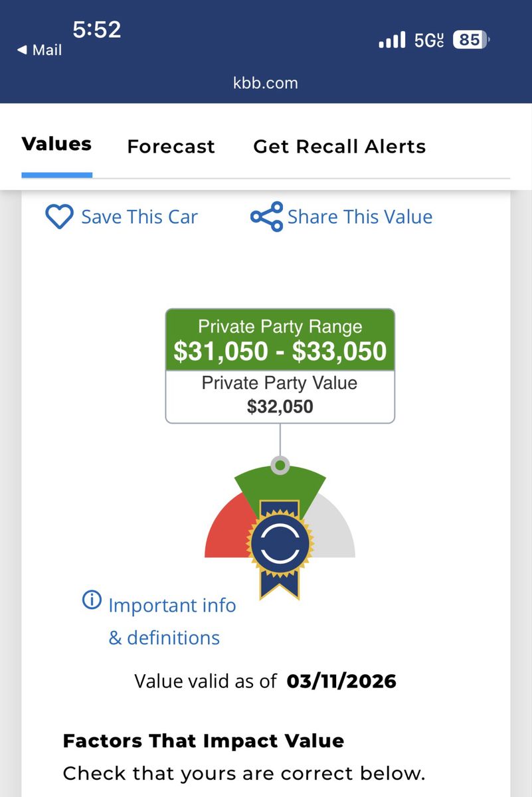This screenshot has width=532, height=797.
Task: Tap the circled info icon
Action: click(91, 600)
